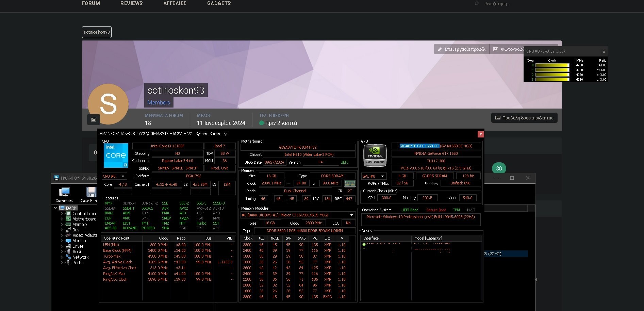Open the GPU #0 selector dropdown
Screen dimensions: 644x311
pyautogui.click(x=374, y=176)
